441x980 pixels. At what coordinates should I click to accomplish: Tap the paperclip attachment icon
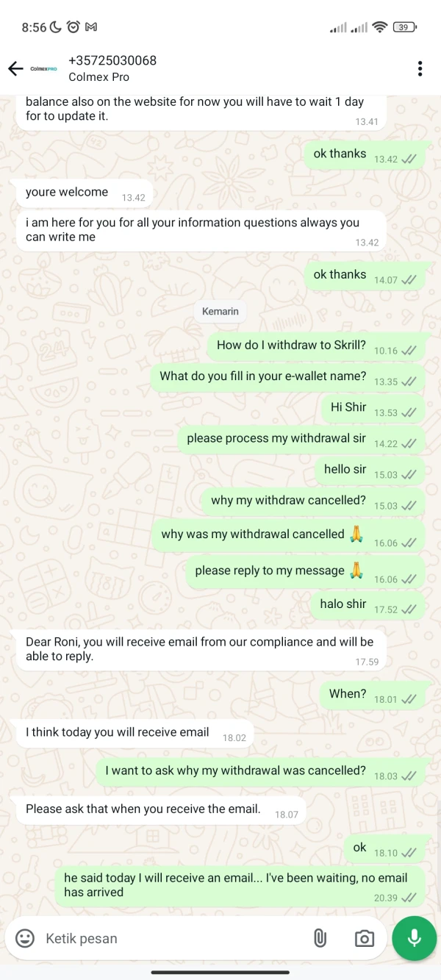coord(320,938)
